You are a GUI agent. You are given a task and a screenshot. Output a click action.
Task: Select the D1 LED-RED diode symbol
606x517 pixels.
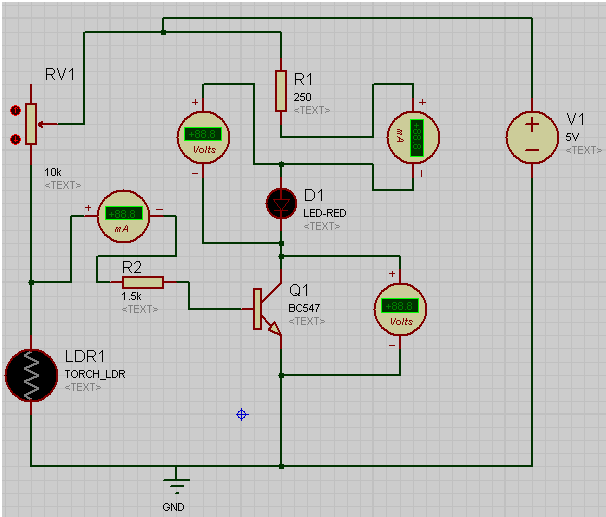coord(281,203)
